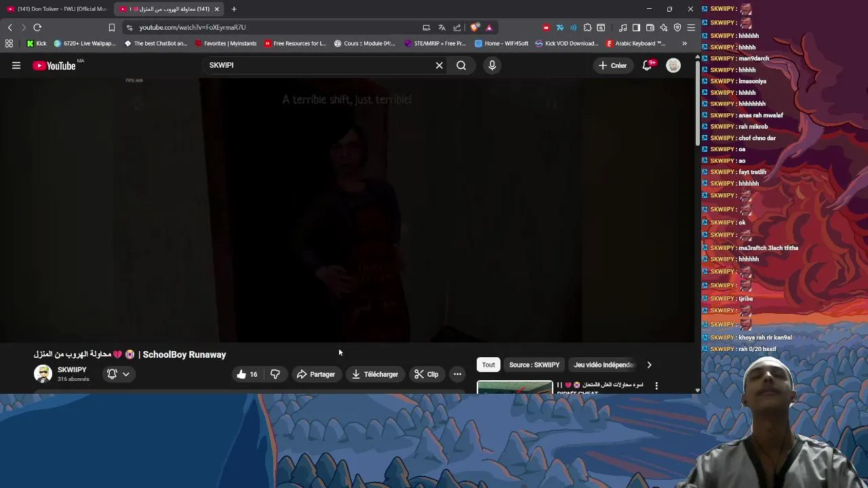Show next filter chips arrow

tap(649, 365)
